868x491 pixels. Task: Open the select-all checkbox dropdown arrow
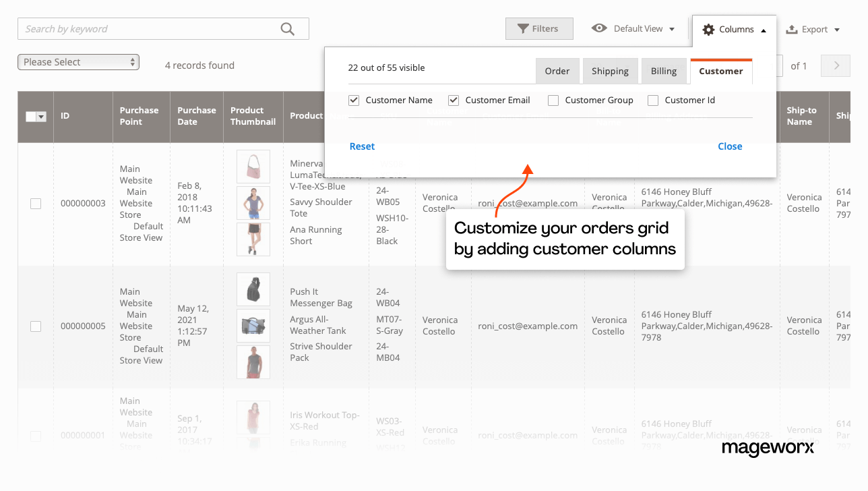[42, 117]
